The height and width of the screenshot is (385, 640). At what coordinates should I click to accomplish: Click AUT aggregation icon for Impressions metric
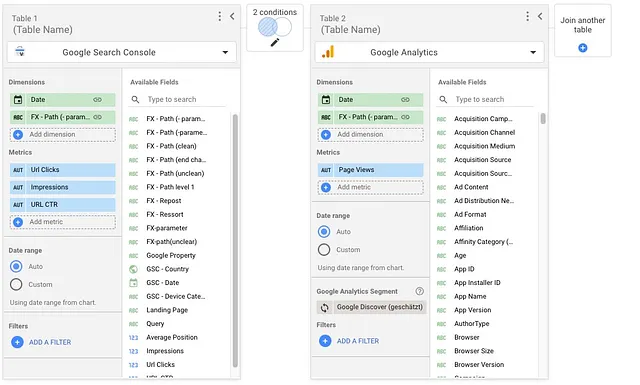18,187
